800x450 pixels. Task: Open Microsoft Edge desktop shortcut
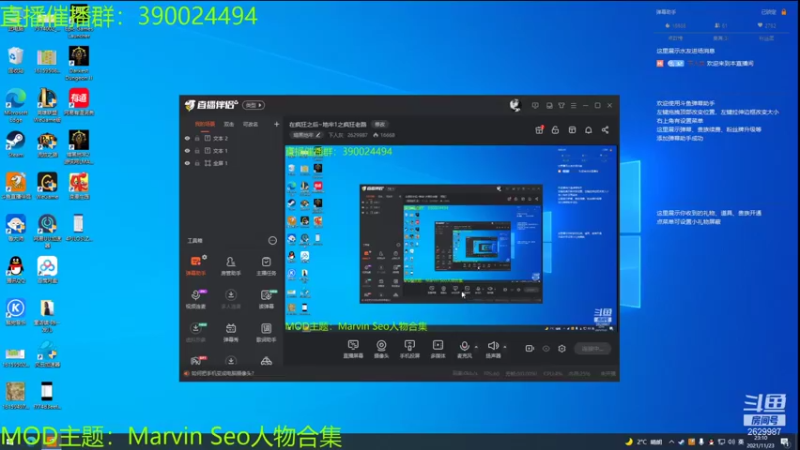point(16,105)
